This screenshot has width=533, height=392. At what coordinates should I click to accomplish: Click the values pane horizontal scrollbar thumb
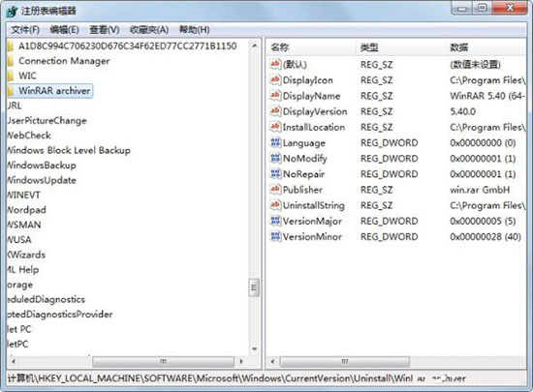(345, 361)
